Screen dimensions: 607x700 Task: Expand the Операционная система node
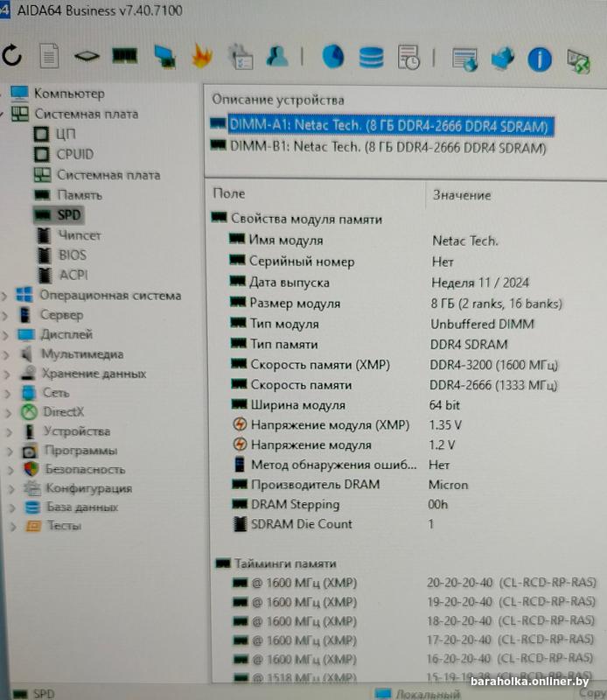tap(4, 296)
